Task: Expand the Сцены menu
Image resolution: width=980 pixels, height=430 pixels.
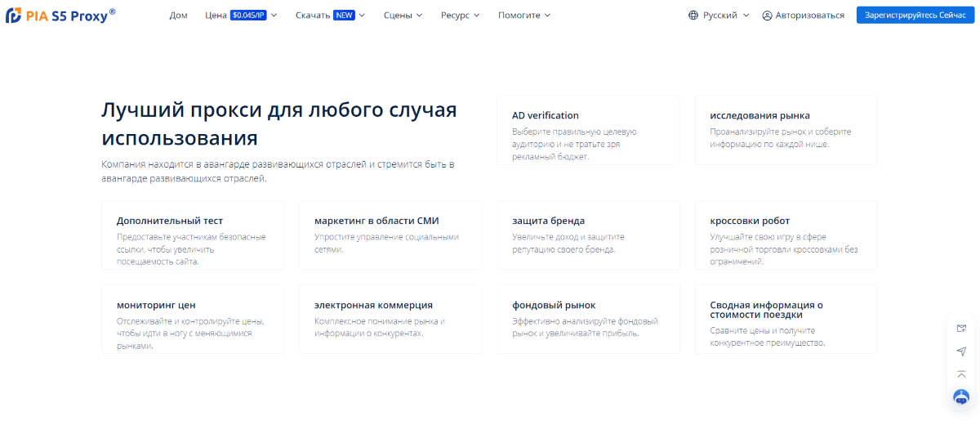Action: pos(403,15)
